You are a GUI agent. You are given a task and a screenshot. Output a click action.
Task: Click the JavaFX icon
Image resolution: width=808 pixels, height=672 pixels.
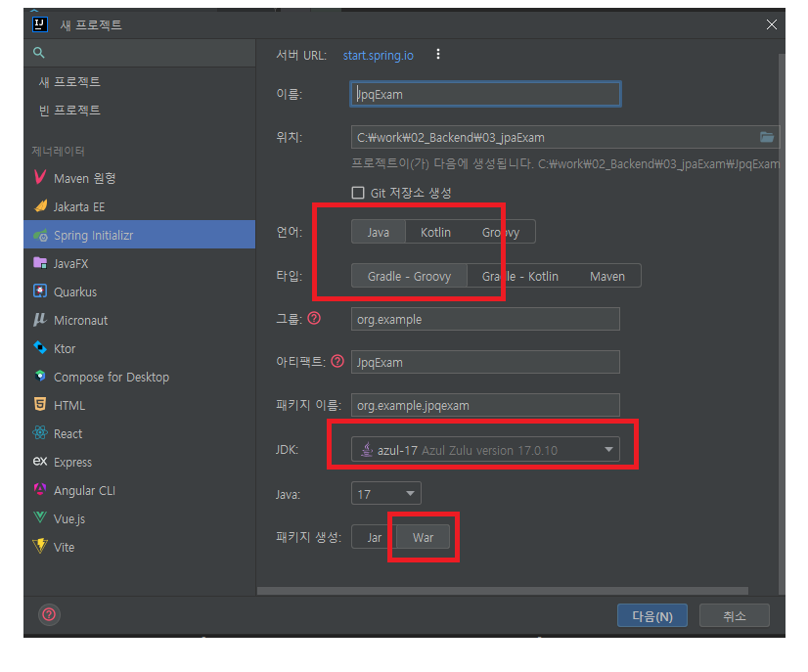click(40, 263)
